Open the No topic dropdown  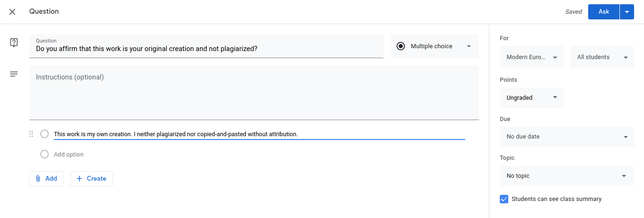[x=567, y=176]
